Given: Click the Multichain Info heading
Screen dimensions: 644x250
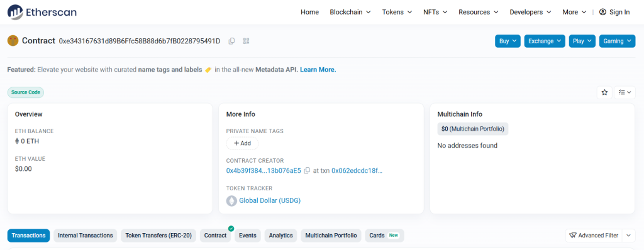Looking at the screenshot, I should 460,114.
